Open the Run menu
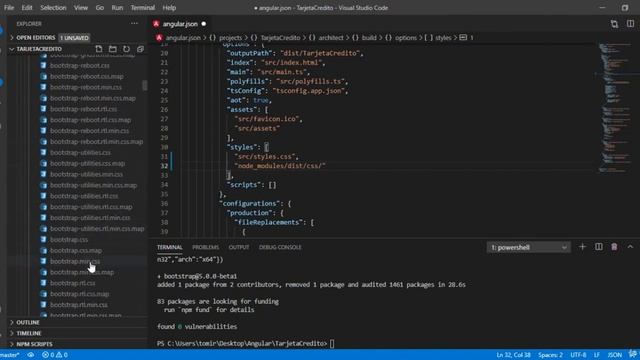 [x=117, y=8]
